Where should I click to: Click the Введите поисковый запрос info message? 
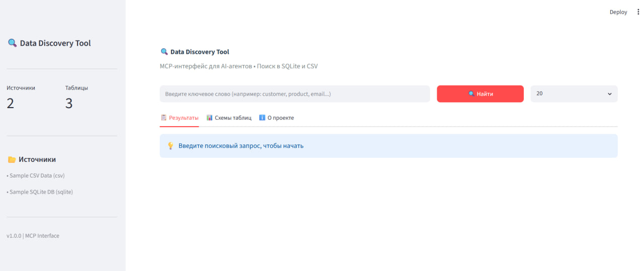(241, 146)
